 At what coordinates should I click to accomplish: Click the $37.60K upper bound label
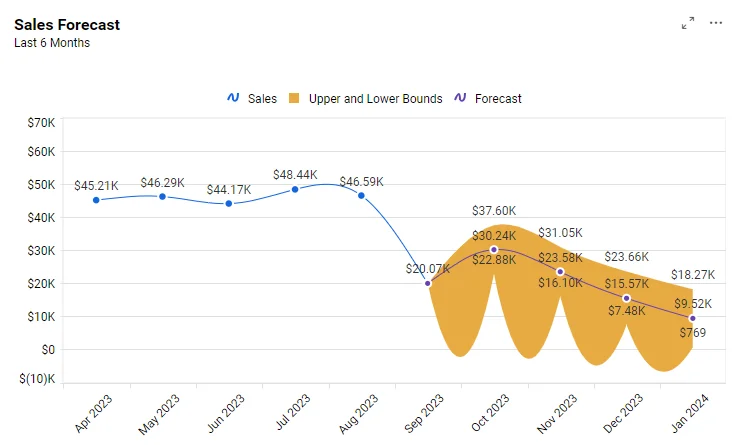click(494, 211)
